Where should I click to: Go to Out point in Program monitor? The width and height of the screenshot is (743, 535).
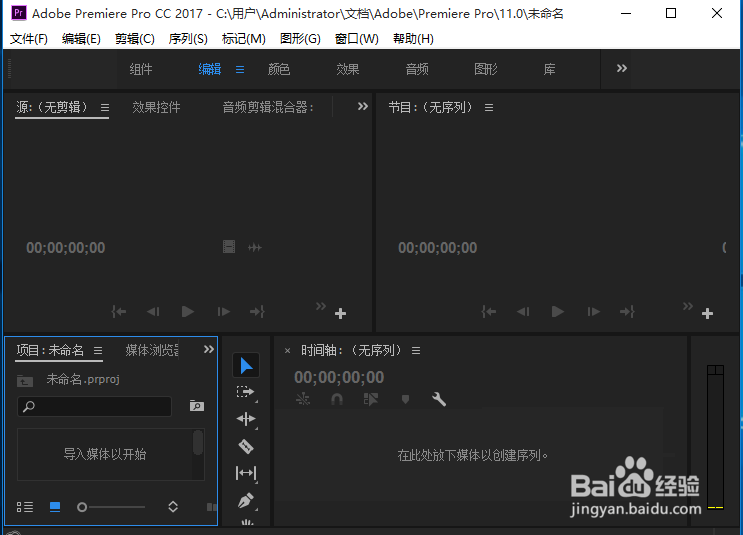tap(627, 311)
